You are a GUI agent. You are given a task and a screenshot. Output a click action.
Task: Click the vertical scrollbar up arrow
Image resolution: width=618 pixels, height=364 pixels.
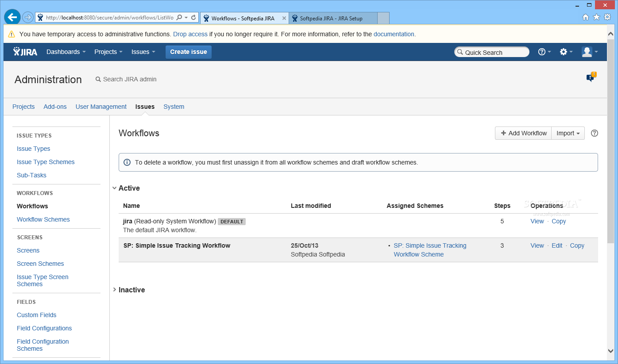(610, 34)
